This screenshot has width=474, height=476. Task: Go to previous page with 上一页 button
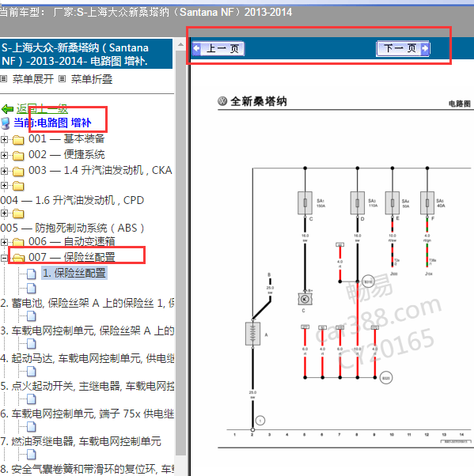click(218, 48)
